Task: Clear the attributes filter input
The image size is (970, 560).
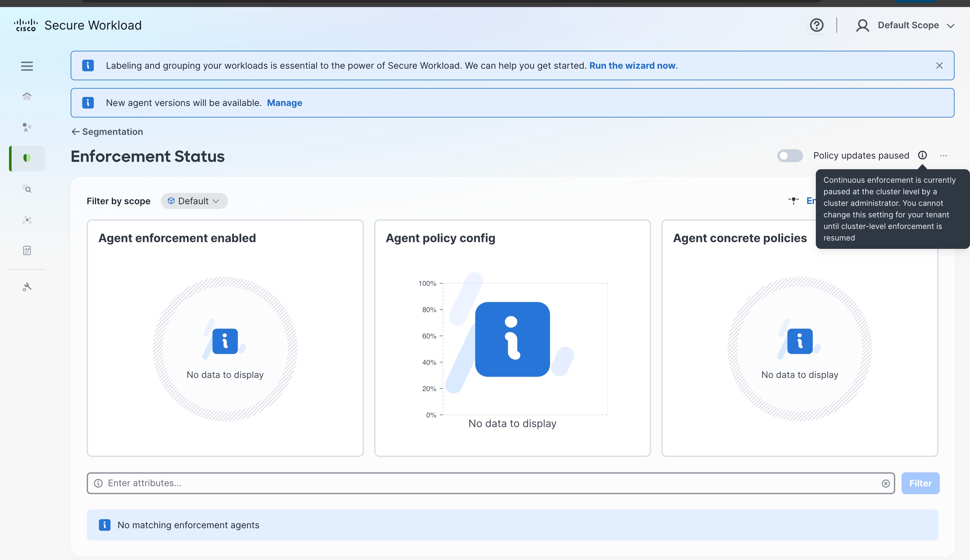Action: click(x=886, y=484)
